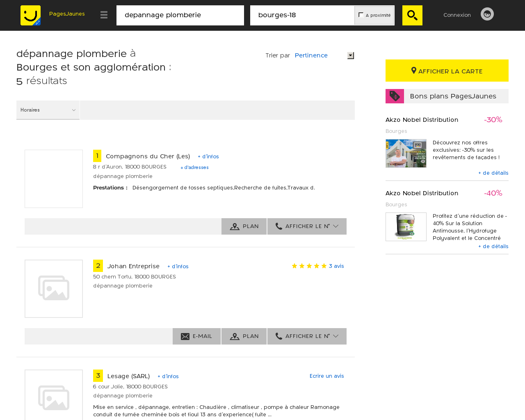
Task: Click the 'Akzo Nobel Distribution' -30% offer title
Action: coord(422,120)
